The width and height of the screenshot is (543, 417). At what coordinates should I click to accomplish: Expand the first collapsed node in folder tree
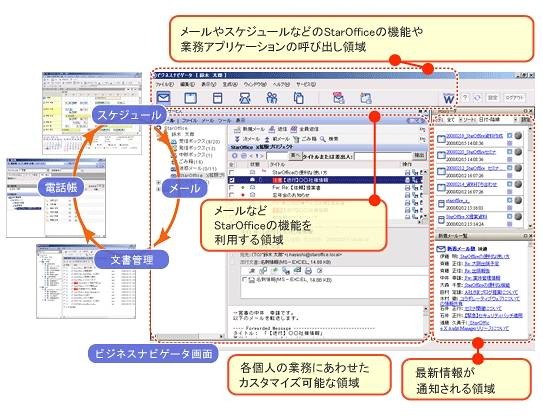click(x=158, y=182)
